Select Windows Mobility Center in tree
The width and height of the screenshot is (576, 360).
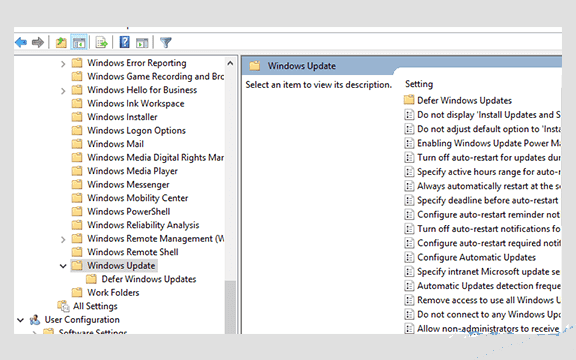click(130, 198)
